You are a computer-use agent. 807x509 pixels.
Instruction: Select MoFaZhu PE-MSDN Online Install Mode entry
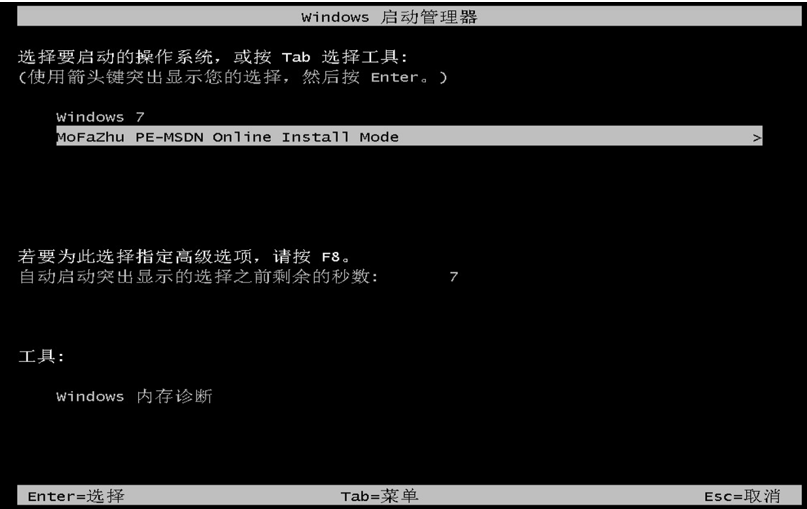coord(409,136)
